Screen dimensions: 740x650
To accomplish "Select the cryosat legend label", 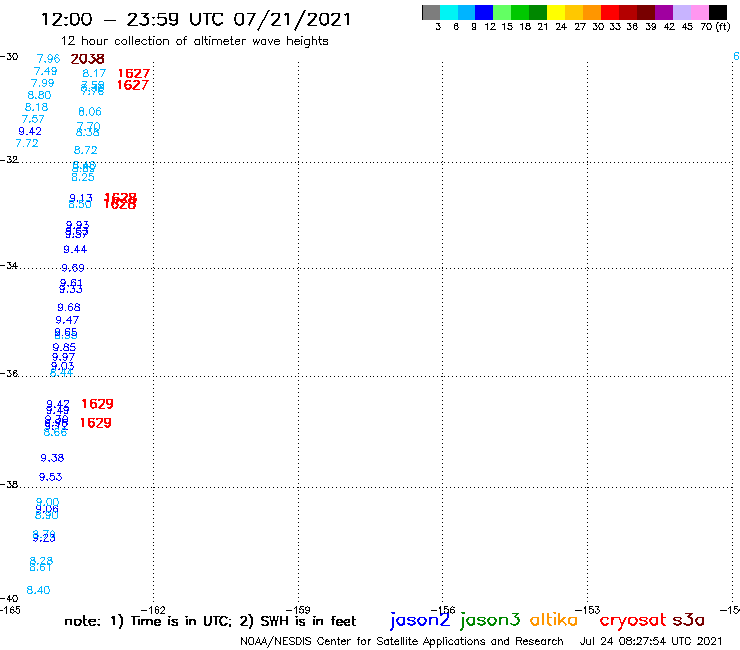I will coord(632,620).
